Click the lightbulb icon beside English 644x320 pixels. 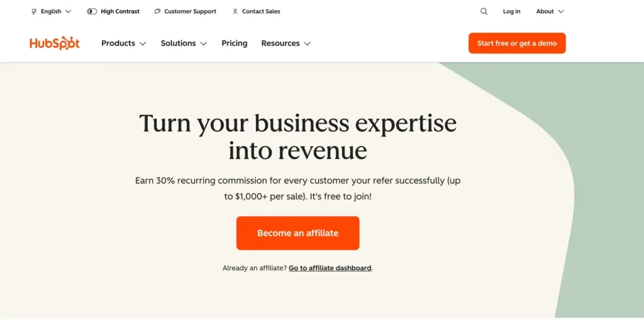coord(34,11)
